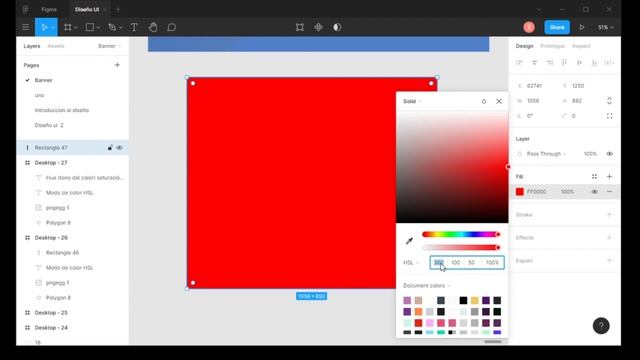640x360 pixels.
Task: Open the shape tools dropdown arrow
Action: [x=98, y=28]
